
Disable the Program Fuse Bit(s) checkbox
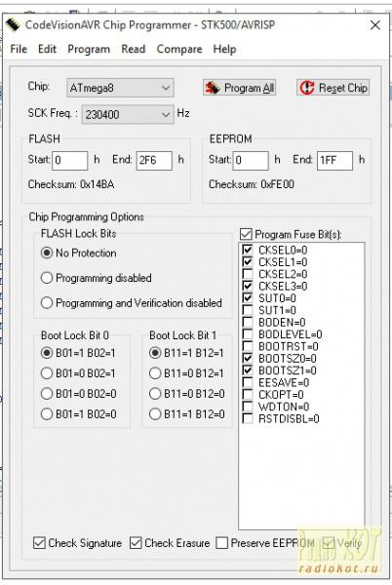tap(246, 234)
